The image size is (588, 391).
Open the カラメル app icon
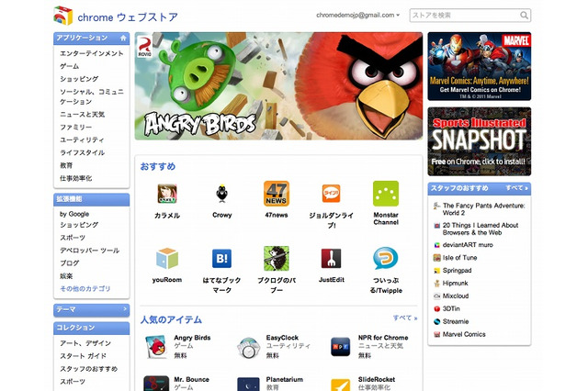[167, 194]
